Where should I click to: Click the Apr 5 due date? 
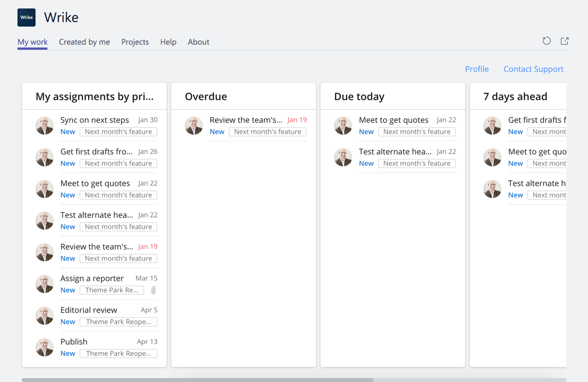tap(149, 310)
